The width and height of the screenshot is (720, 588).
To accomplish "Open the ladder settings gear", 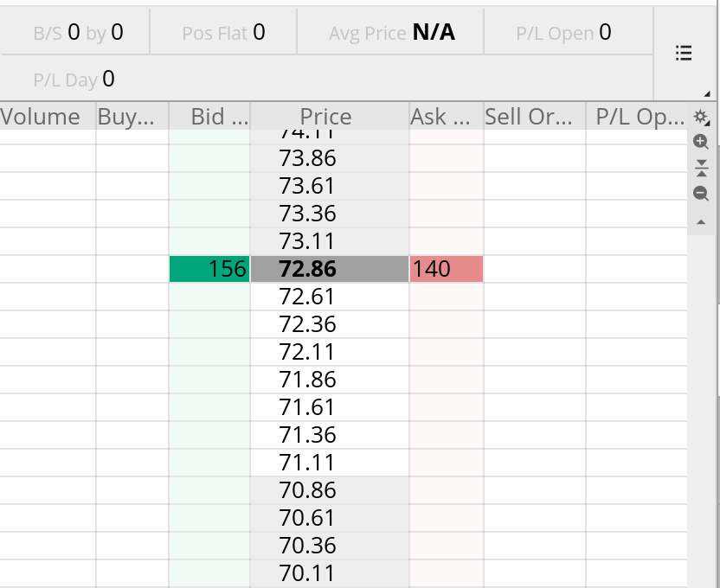I will tap(701, 117).
